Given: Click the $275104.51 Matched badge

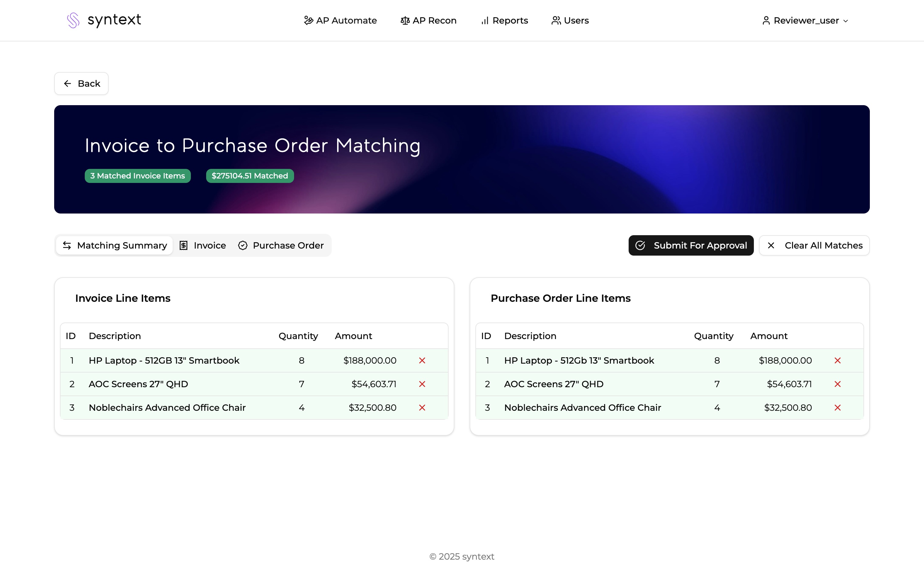Looking at the screenshot, I should (250, 176).
